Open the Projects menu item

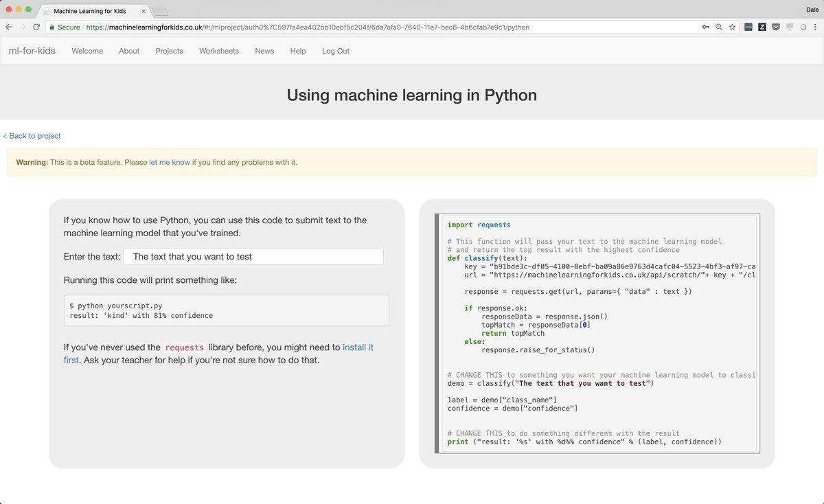click(169, 51)
